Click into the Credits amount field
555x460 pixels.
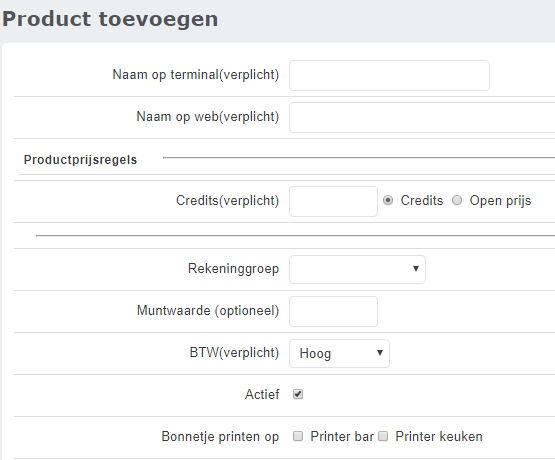tap(333, 201)
